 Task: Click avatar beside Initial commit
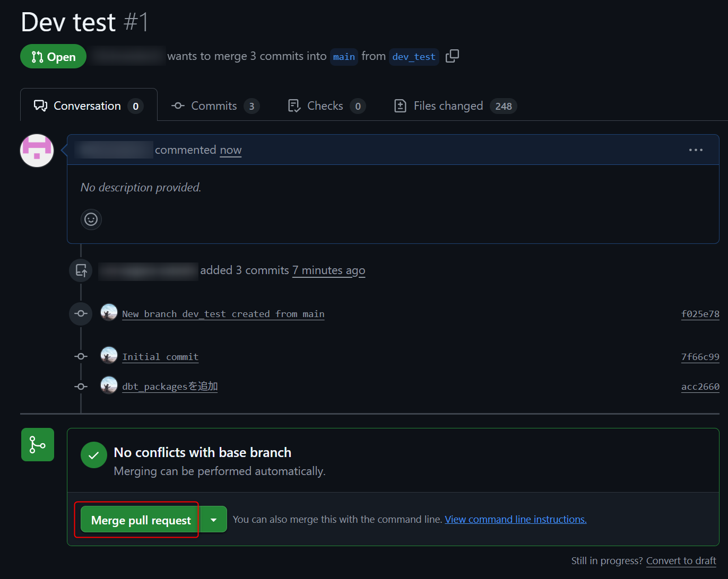click(x=109, y=356)
